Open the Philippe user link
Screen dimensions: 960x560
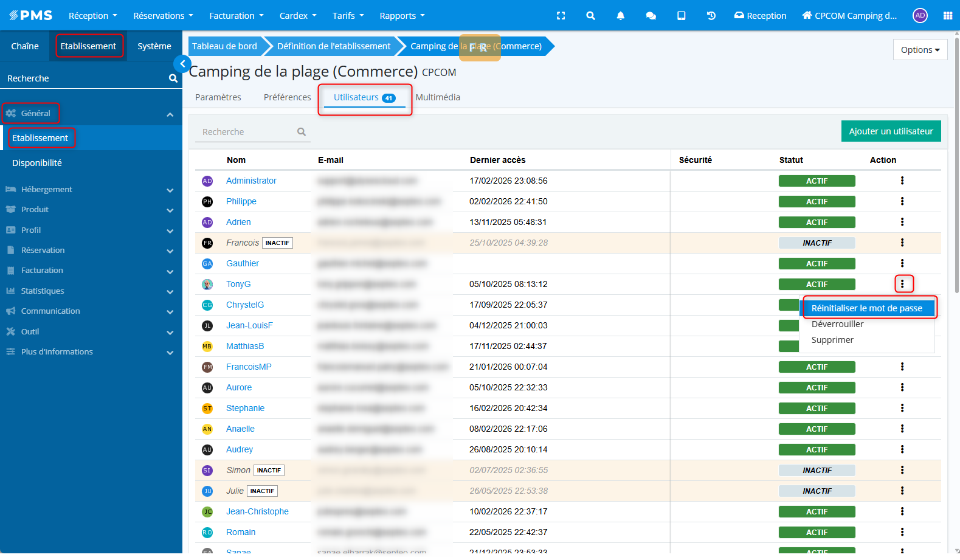[x=241, y=201]
